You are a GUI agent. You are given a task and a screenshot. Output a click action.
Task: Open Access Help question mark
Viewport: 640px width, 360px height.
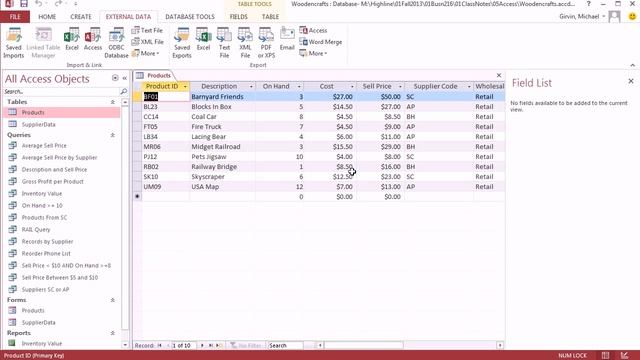[x=589, y=4]
